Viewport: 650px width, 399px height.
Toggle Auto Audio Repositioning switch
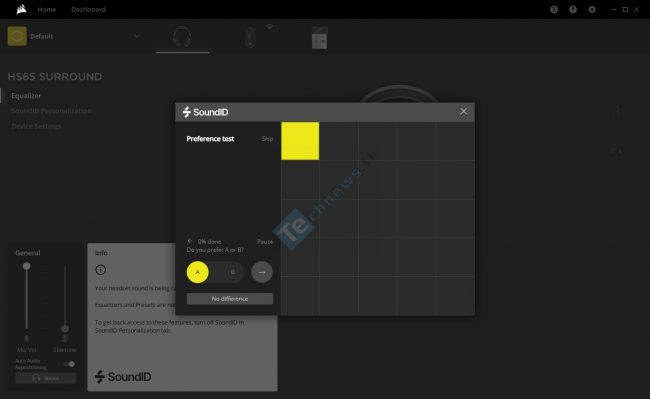69,364
